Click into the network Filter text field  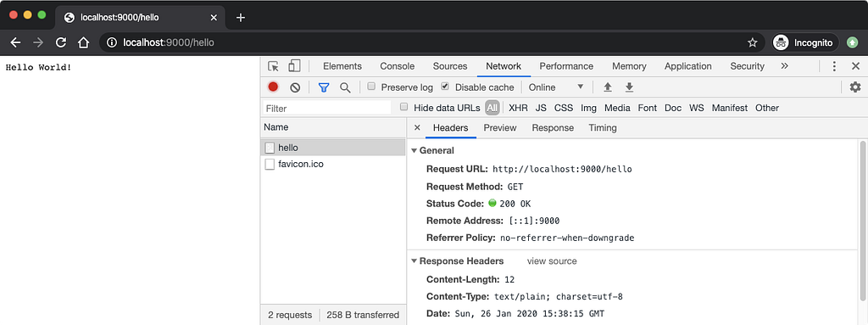(x=327, y=108)
